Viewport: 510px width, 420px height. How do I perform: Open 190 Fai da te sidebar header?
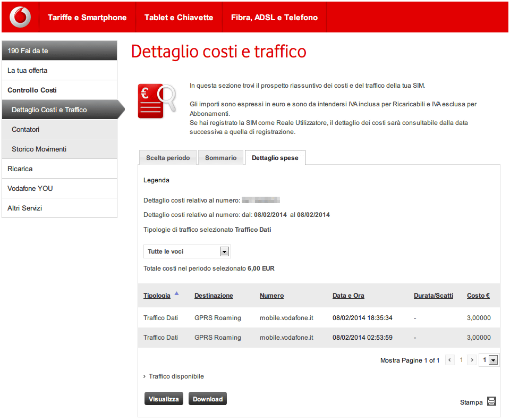tap(59, 51)
